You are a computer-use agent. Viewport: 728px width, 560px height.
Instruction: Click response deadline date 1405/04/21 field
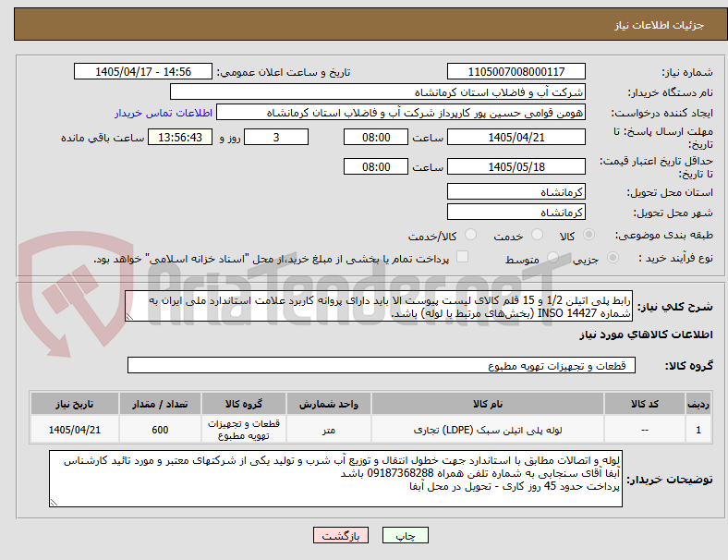[x=516, y=137]
